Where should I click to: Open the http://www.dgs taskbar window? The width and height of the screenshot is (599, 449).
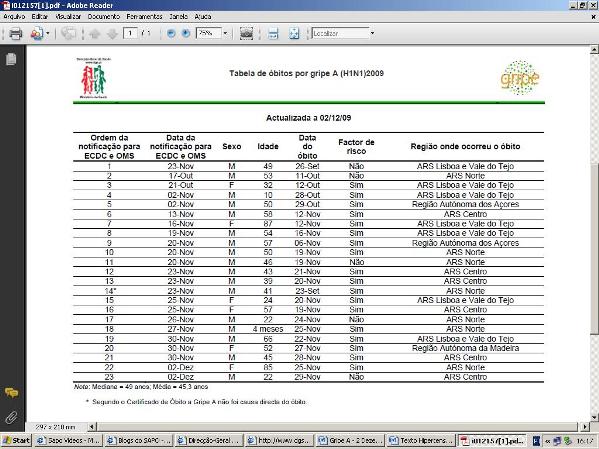click(x=279, y=441)
